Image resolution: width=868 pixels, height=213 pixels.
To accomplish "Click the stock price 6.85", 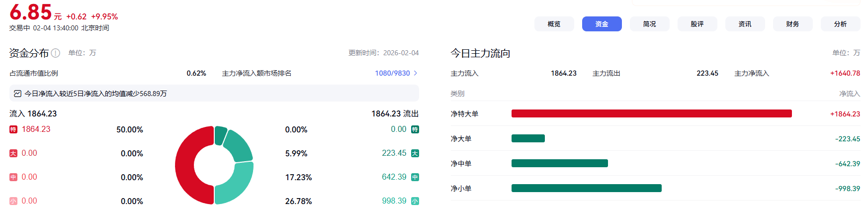I will 31,12.
